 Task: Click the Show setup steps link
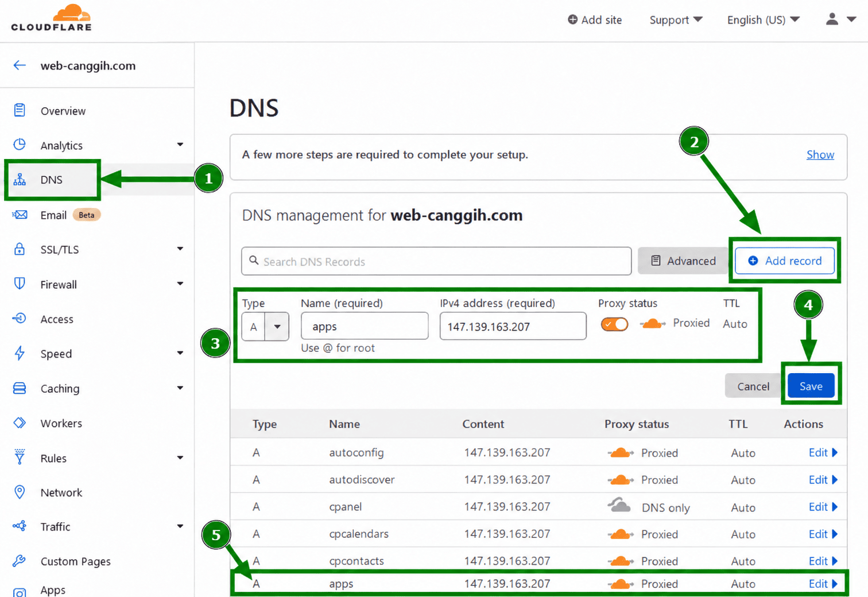point(820,154)
